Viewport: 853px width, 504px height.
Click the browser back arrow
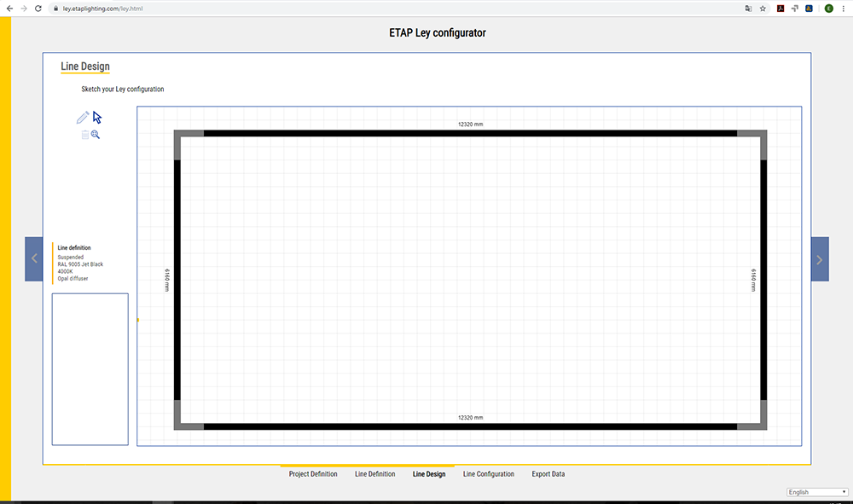[x=9, y=9]
